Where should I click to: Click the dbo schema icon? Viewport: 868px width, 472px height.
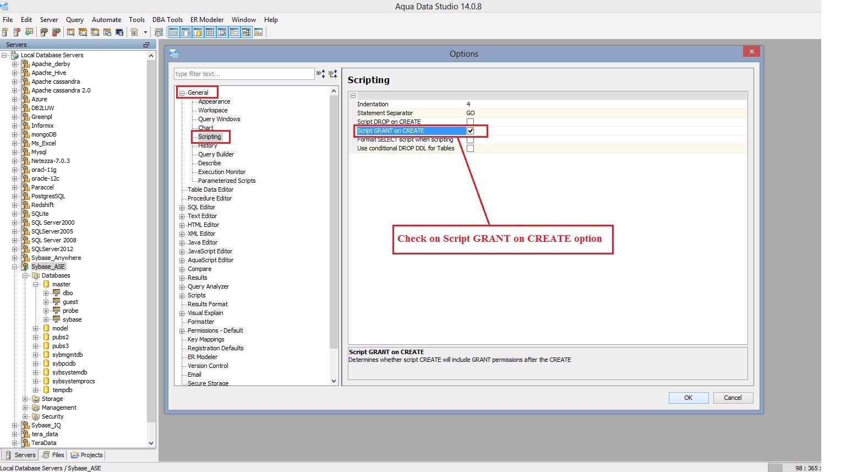pyautogui.click(x=56, y=293)
